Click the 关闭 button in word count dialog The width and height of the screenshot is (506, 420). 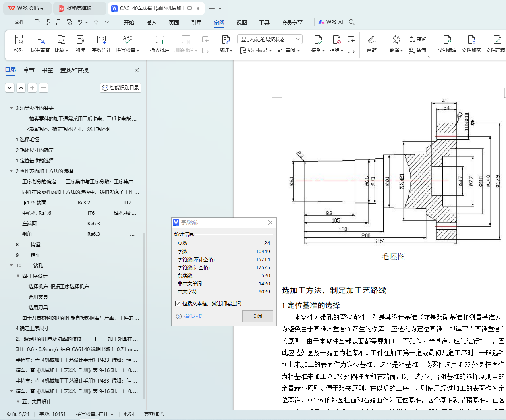tap(257, 316)
